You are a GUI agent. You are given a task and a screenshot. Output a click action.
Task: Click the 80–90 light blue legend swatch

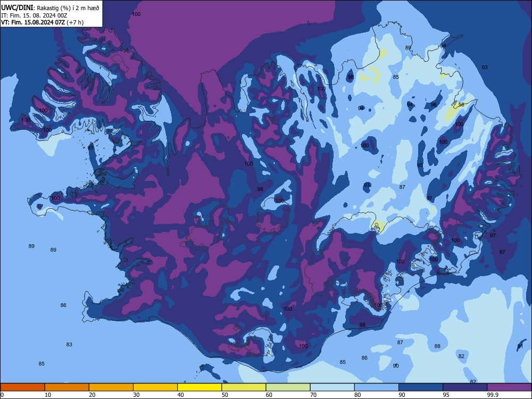377,387
